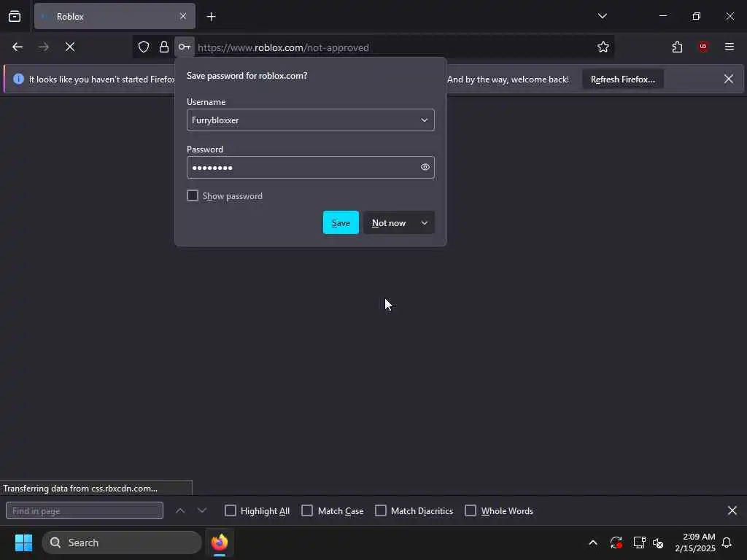747x560 pixels.
Task: Open the clock showing 2:09 AM
Action: [695, 542]
